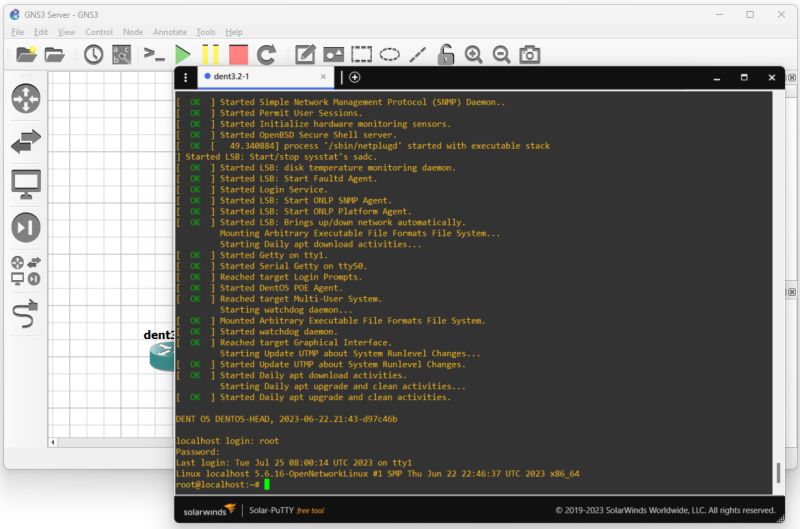The image size is (800, 529).
Task: Reload all nodes icon
Action: 266,55
